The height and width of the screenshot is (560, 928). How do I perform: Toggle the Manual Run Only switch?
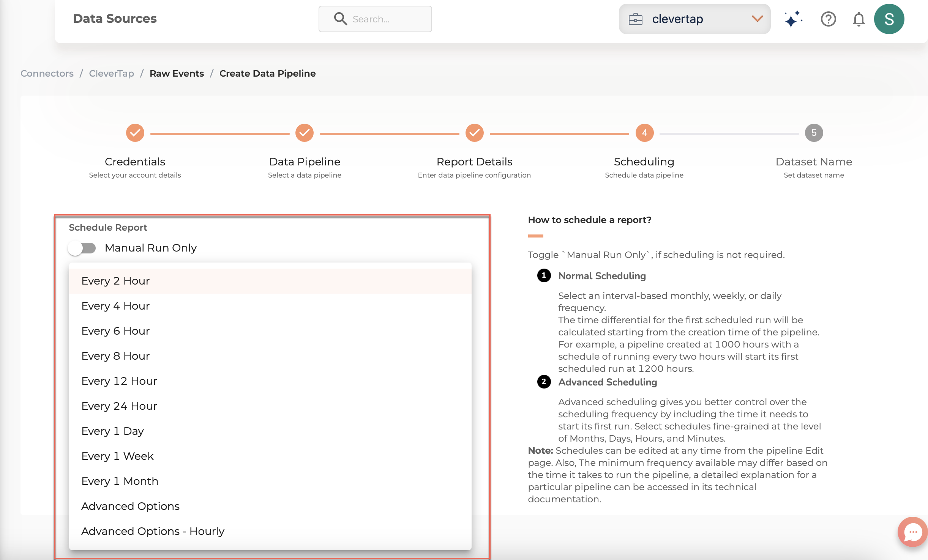(x=82, y=248)
